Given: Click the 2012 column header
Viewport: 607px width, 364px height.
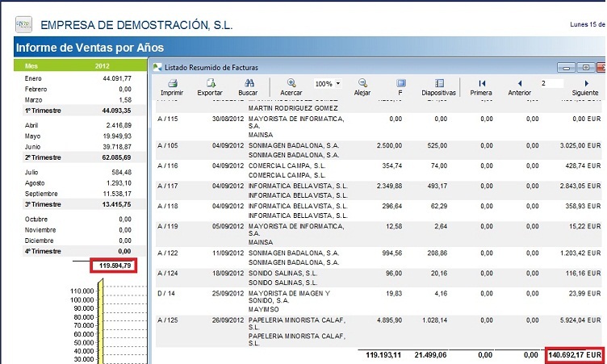Looking at the screenshot, I should pyautogui.click(x=103, y=66).
